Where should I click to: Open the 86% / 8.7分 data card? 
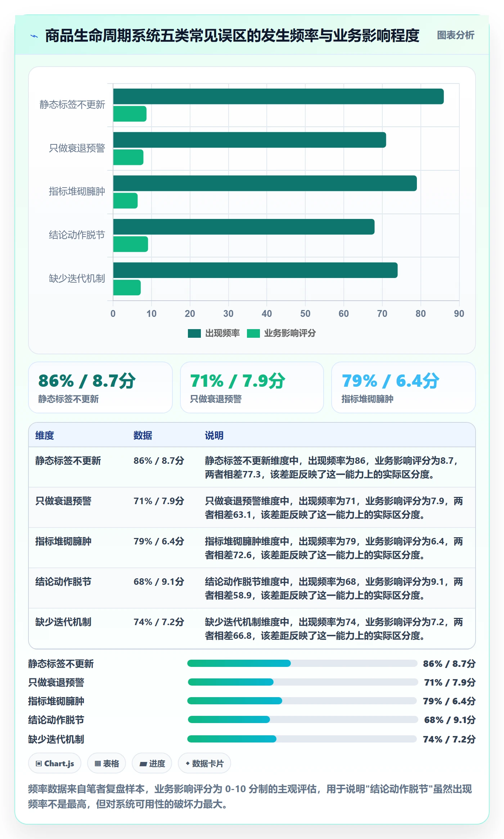[100, 387]
